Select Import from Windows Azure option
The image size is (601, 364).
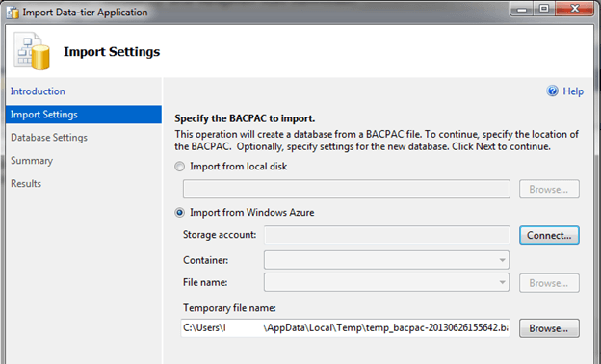[179, 212]
